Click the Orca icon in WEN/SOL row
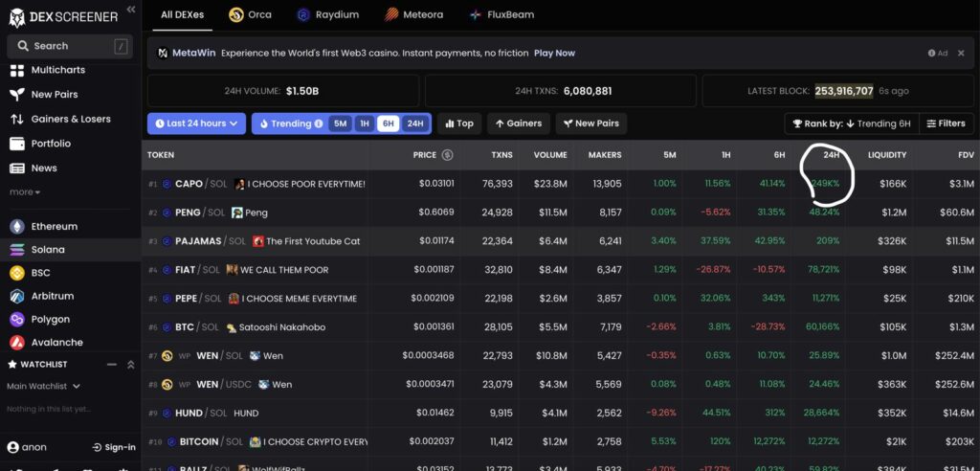 pos(167,356)
